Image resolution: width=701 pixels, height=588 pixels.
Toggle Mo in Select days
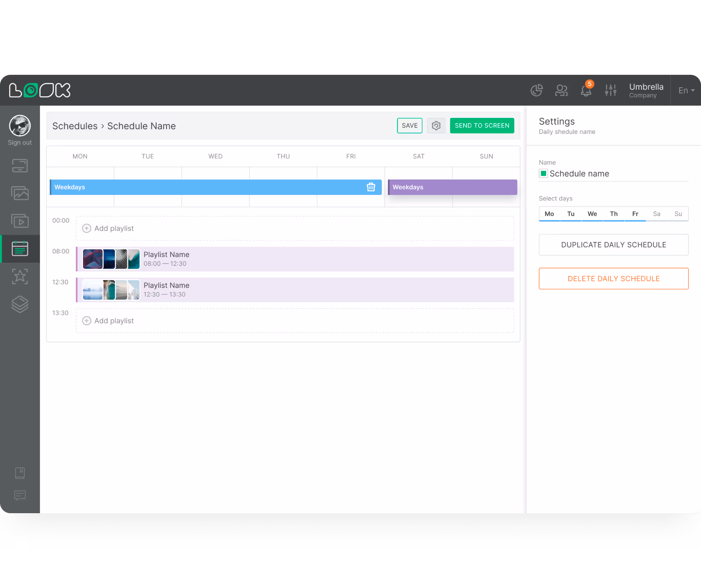click(549, 214)
